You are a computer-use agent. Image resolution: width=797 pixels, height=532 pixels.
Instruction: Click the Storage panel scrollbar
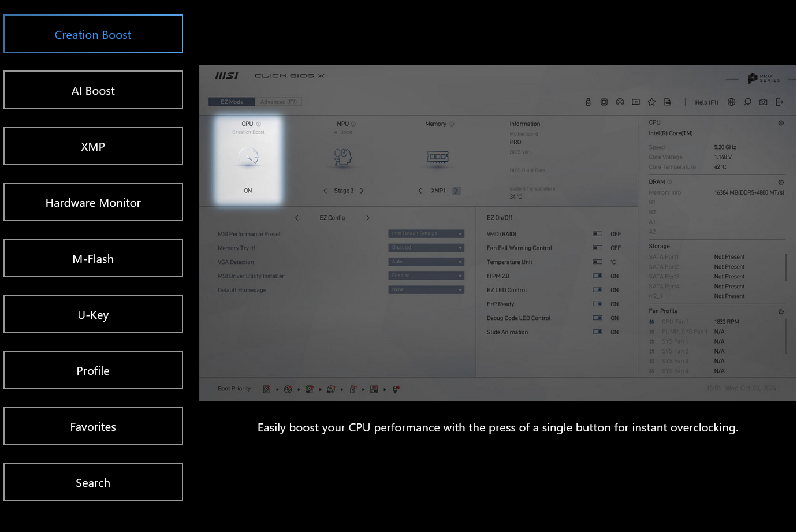point(786,267)
